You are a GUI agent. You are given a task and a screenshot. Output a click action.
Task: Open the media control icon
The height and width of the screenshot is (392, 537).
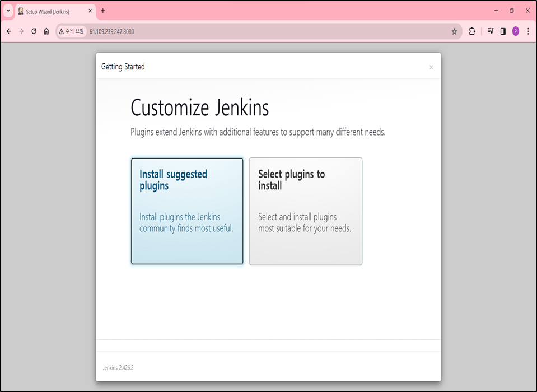tap(491, 31)
